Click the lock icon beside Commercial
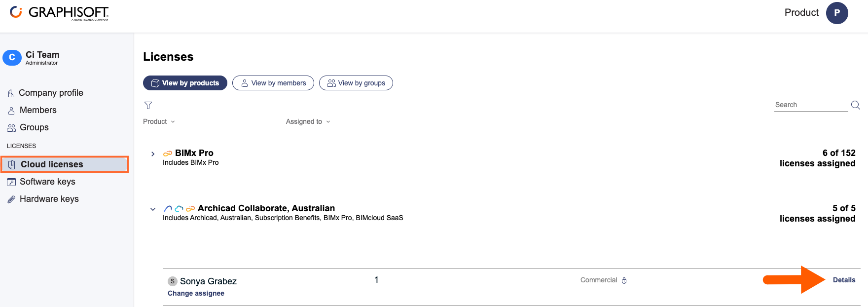 (624, 280)
